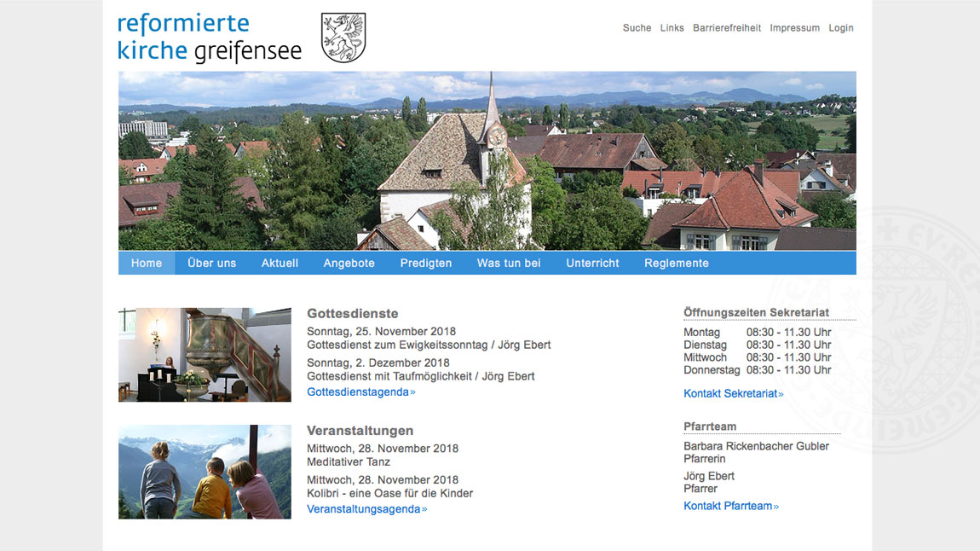
Task: Click the Veranstaltungen heading
Action: (360, 430)
